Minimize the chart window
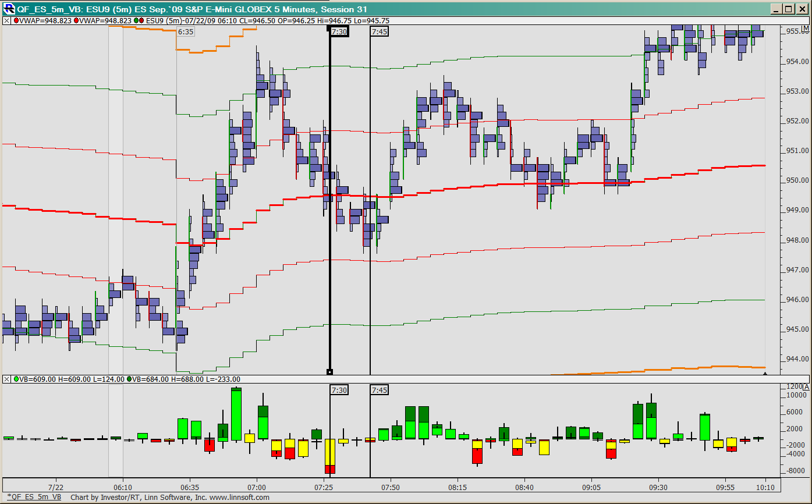The height and width of the screenshot is (504, 812). [776, 9]
